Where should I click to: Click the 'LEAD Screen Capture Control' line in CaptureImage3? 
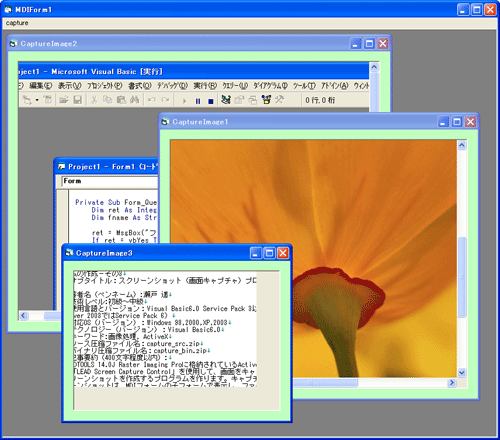click(x=165, y=372)
